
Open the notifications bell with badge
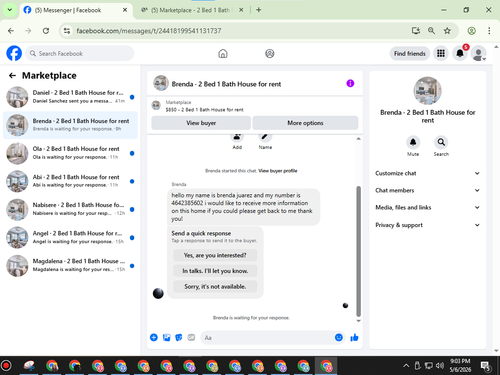(x=460, y=53)
